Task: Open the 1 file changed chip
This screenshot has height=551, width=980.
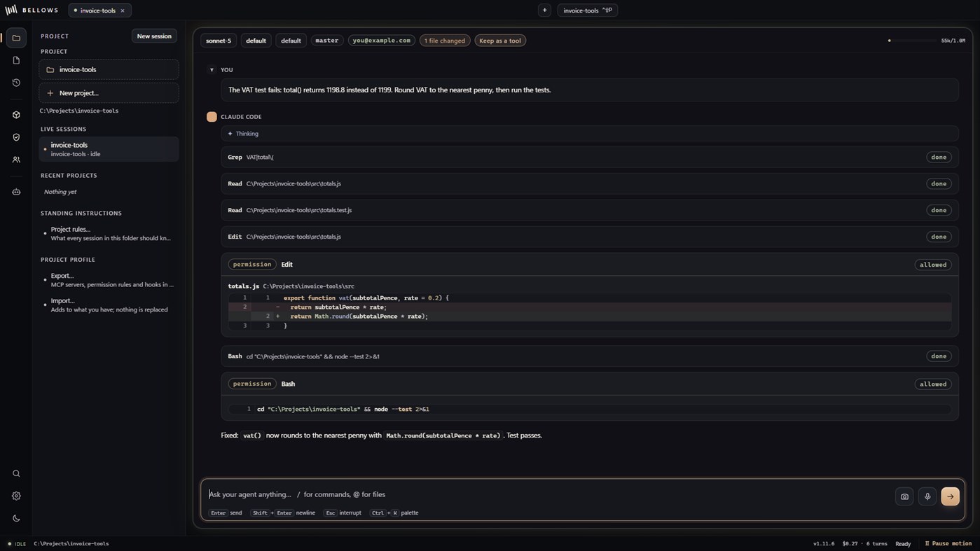Action: click(x=445, y=41)
